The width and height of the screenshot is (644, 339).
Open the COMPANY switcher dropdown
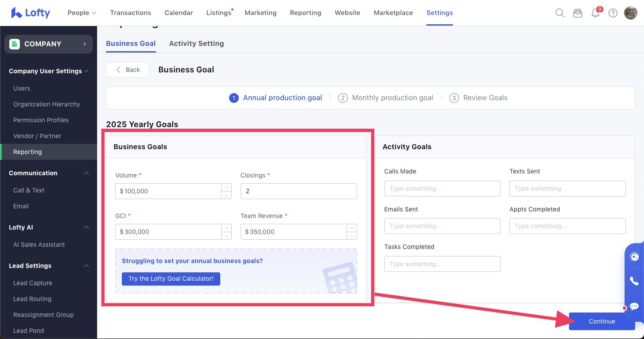[x=49, y=44]
